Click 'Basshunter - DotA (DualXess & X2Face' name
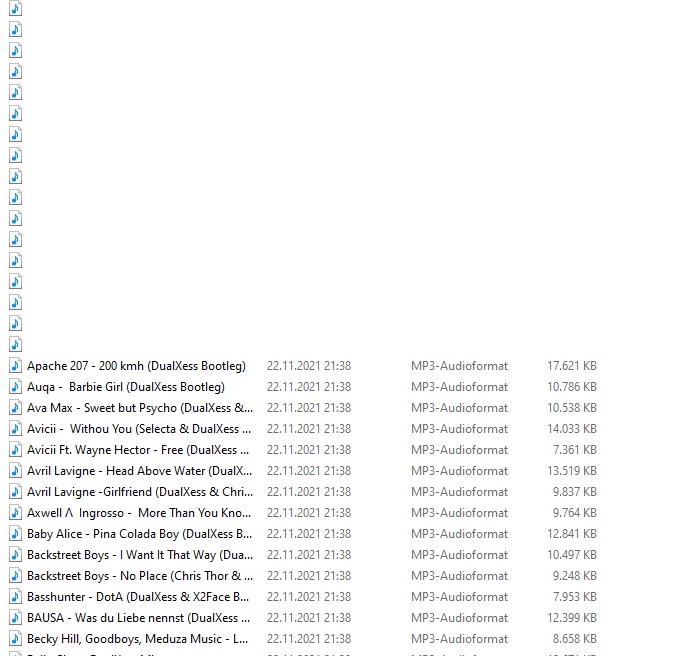 [138, 597]
